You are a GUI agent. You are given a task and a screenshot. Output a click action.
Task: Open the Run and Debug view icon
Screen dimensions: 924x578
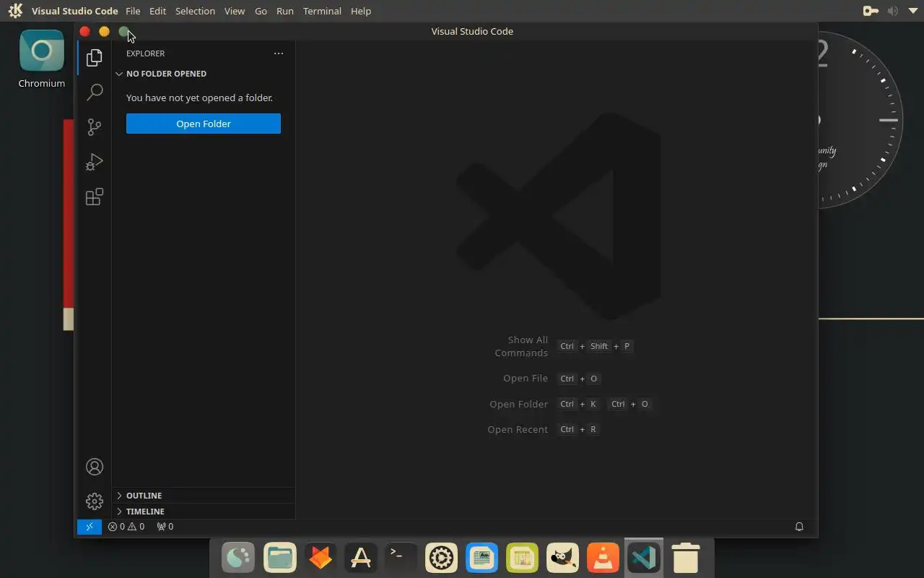pyautogui.click(x=95, y=162)
